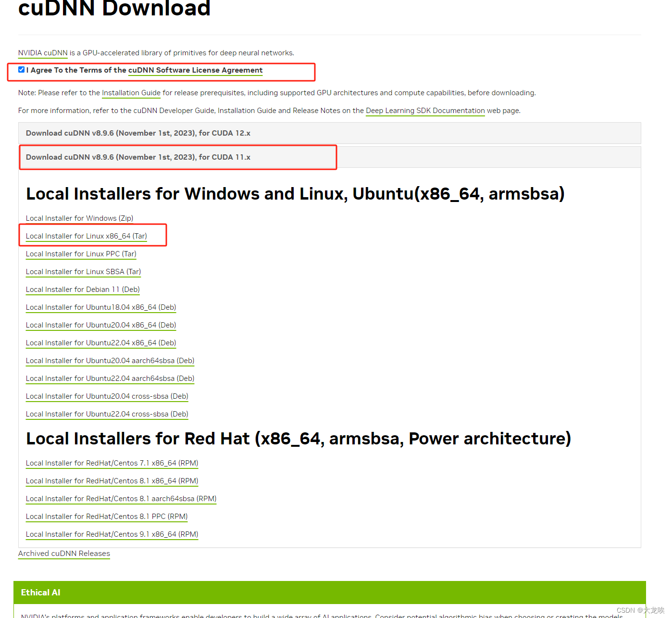Download Local Installer for Linux PPC (Tar)
The height and width of the screenshot is (618, 672).
(81, 254)
